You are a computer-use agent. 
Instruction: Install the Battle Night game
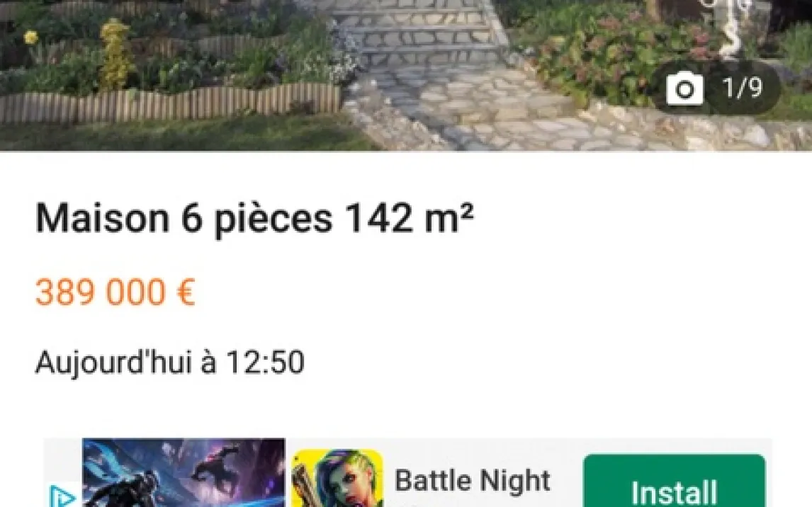674,481
